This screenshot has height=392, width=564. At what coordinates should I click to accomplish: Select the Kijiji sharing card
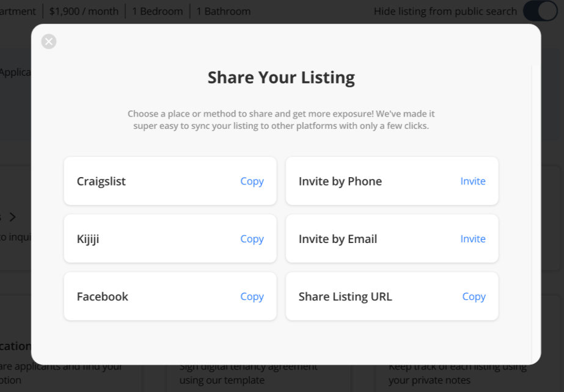[x=170, y=239]
